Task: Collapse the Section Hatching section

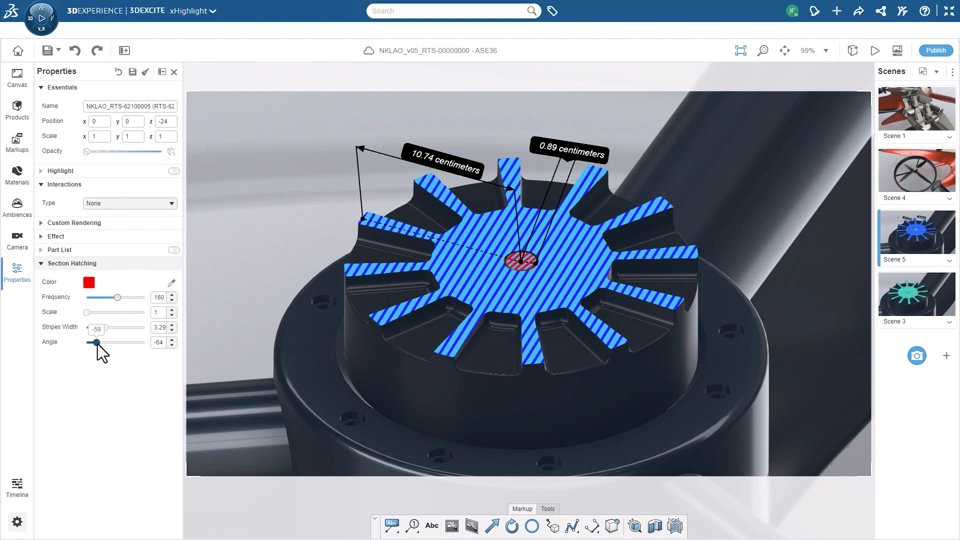Action: [x=41, y=263]
